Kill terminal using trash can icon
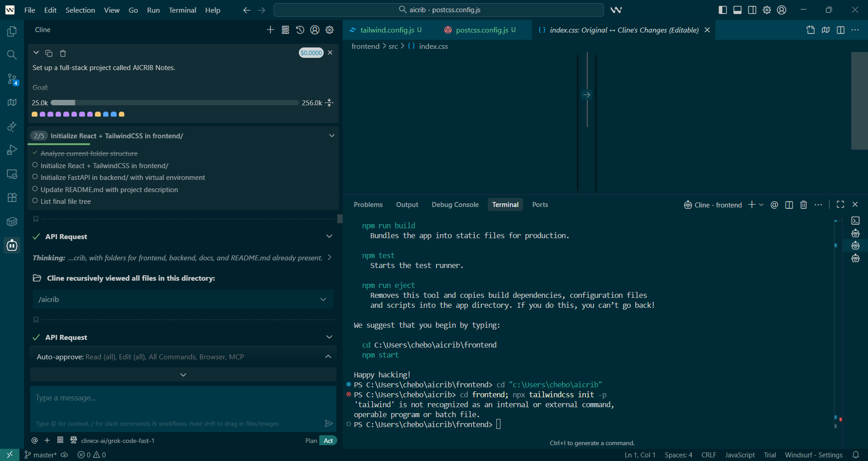868x461 pixels. point(803,205)
